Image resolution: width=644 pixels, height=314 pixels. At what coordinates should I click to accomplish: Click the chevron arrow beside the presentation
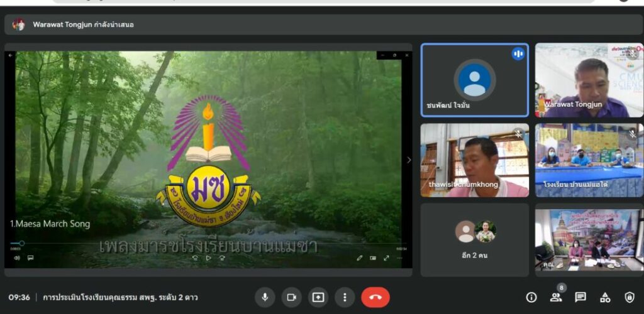[409, 160]
